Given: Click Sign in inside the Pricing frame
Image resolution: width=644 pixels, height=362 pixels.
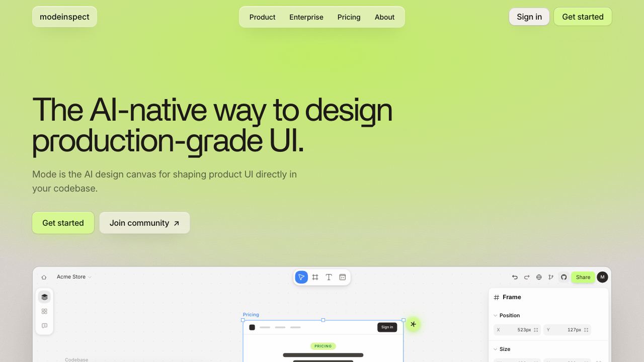Looking at the screenshot, I should [x=387, y=327].
